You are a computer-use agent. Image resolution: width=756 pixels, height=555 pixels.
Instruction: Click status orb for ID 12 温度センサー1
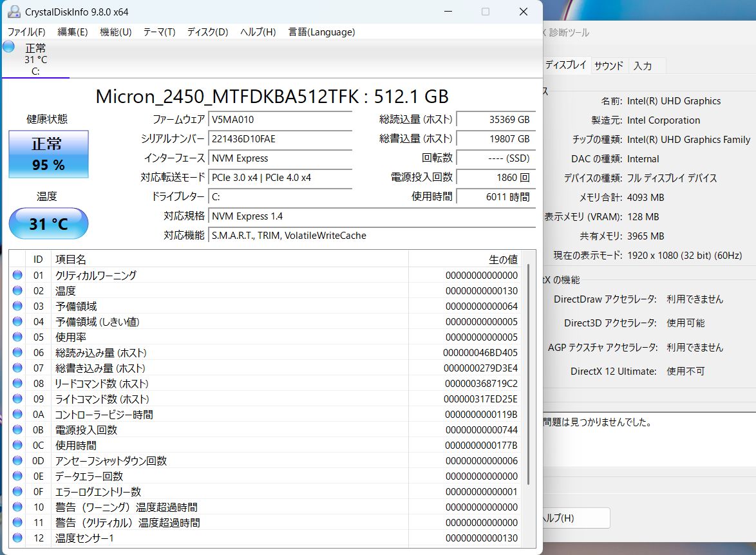[17, 537]
